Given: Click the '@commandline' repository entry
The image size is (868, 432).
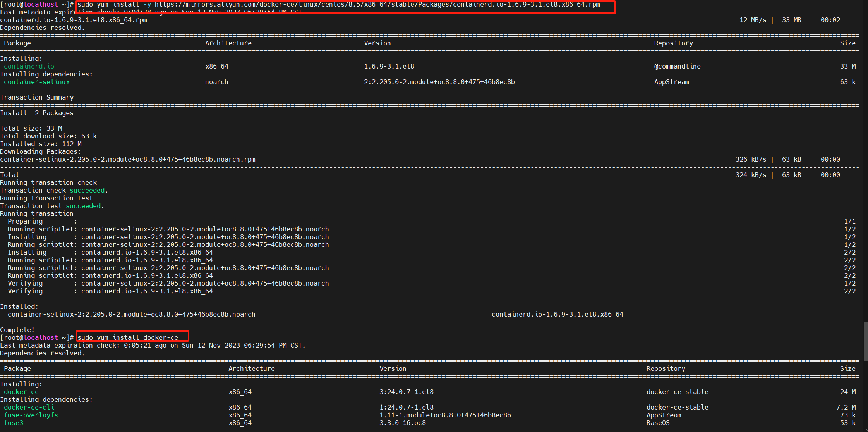Looking at the screenshot, I should point(677,66).
